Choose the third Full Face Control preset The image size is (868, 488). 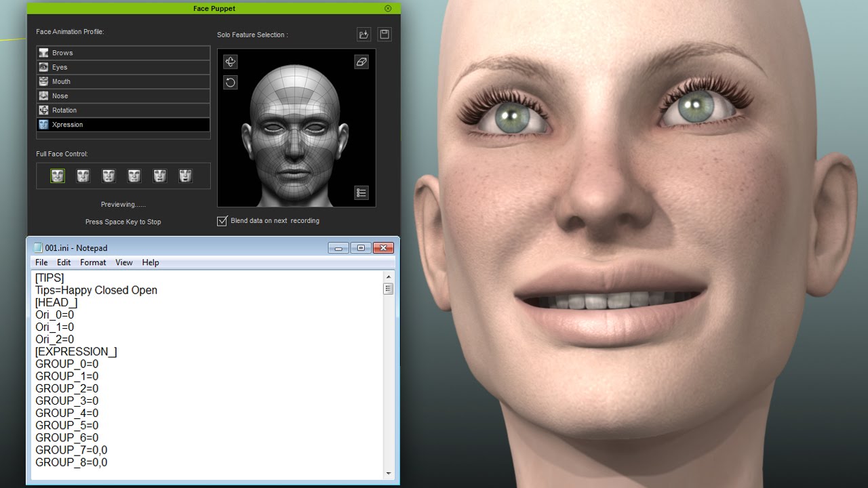pyautogui.click(x=108, y=176)
